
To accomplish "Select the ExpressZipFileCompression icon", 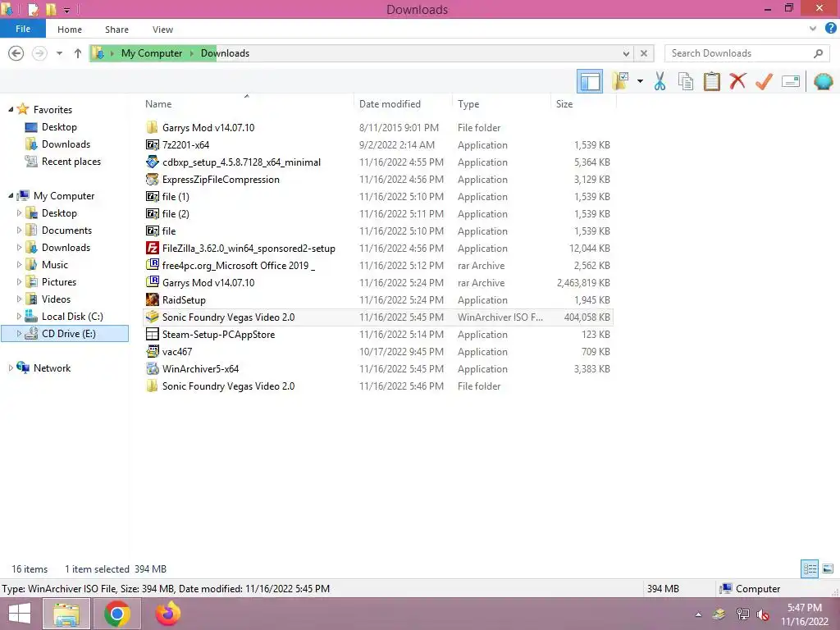I will coord(152,179).
